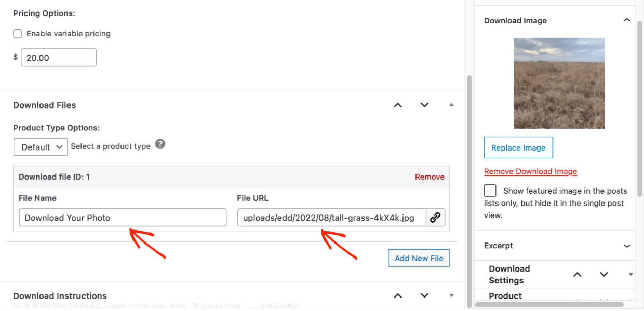Open the Default product type dropdown

(41, 146)
